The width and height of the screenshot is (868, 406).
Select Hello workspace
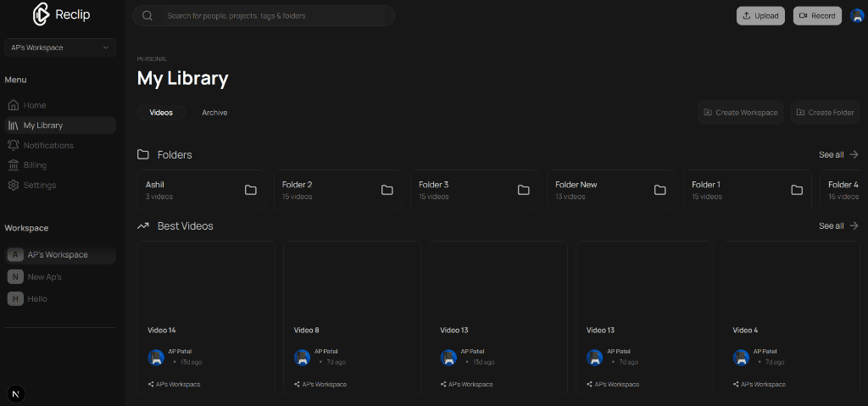click(60, 299)
